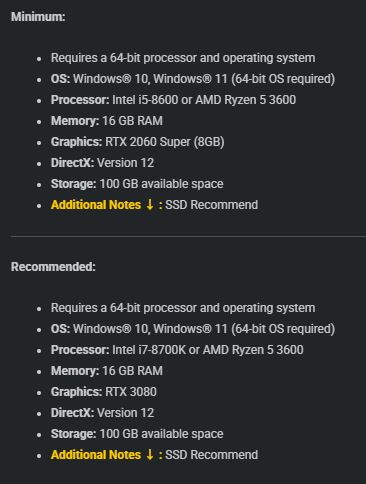Click the down arrow in Minimum Additional Notes
The image size is (366, 484).
[150, 204]
